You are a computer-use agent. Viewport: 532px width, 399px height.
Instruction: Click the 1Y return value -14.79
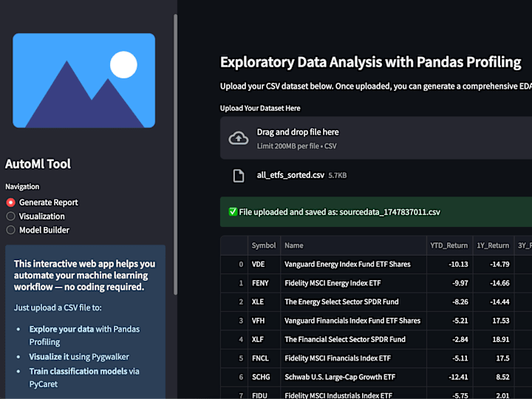pyautogui.click(x=493, y=265)
